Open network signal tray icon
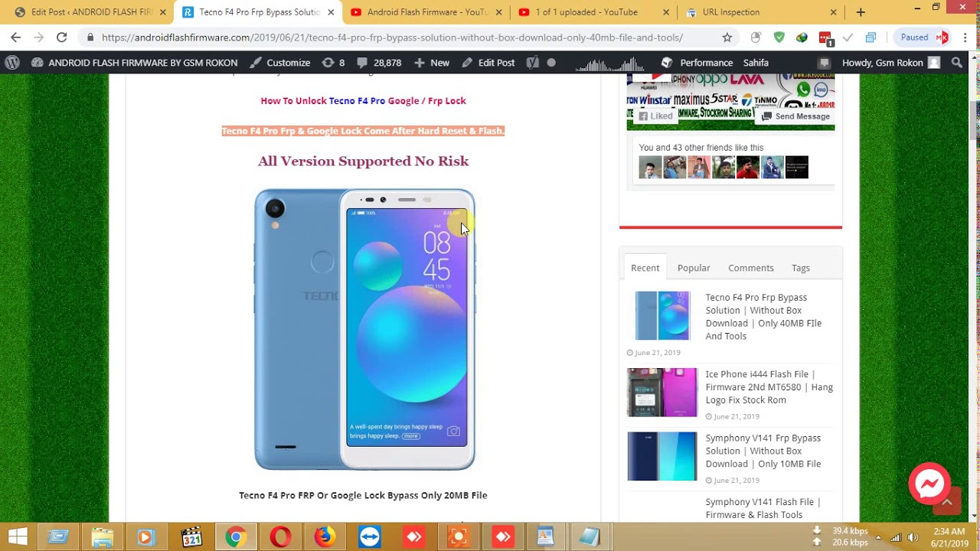 [x=896, y=537]
